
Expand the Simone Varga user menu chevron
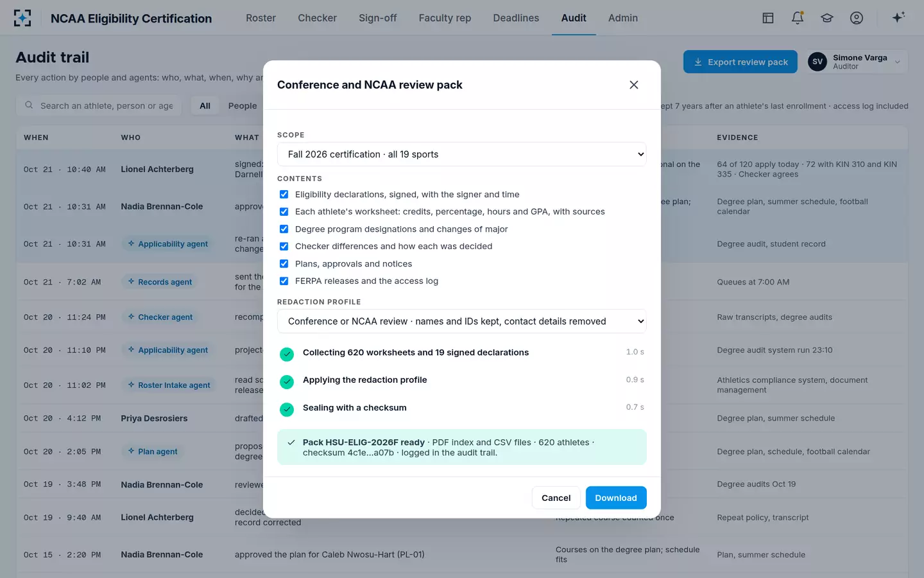898,62
